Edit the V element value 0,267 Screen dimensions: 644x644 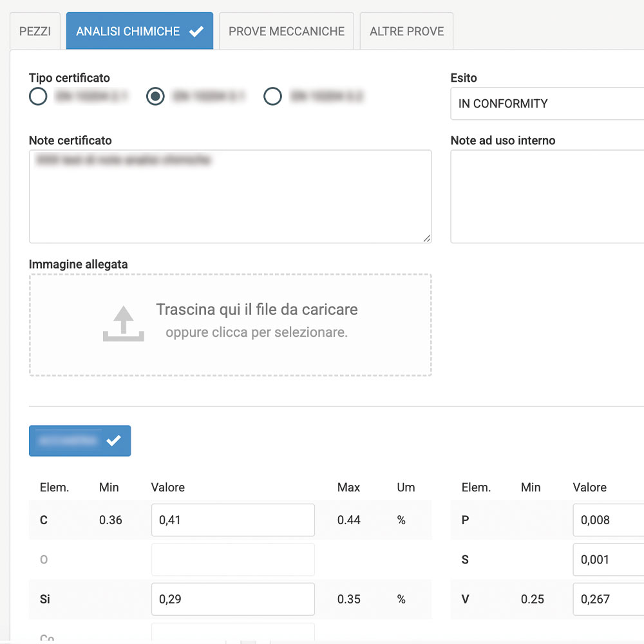[609, 600]
